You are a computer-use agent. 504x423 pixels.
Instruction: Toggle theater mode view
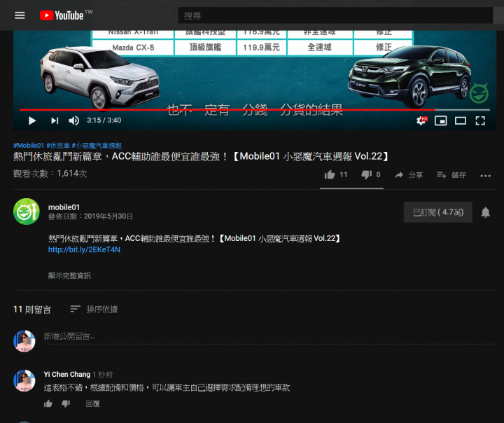pos(461,121)
